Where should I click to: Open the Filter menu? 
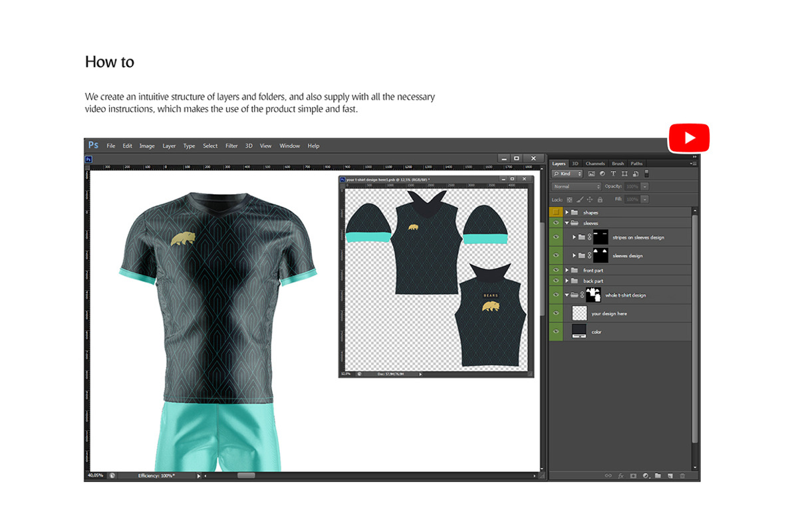tap(231, 146)
